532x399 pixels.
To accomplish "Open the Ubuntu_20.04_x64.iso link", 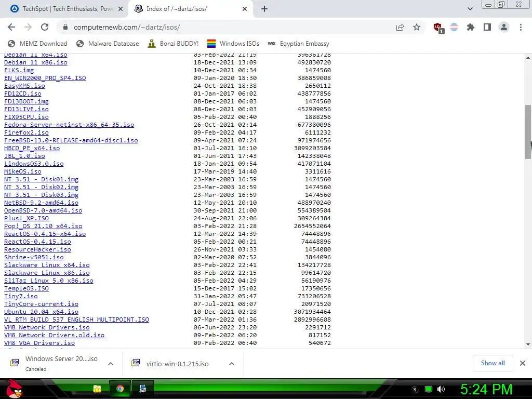I will pos(42,312).
